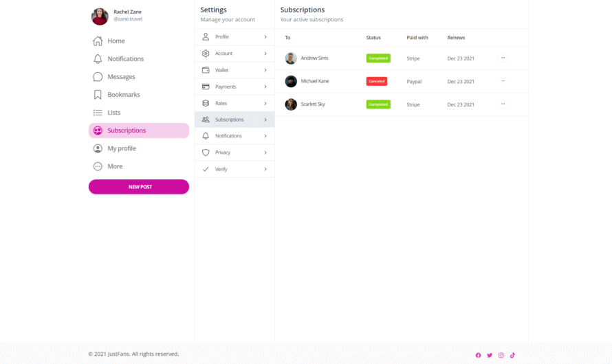
Task: Click Stripe in Scarlett Sky row
Action: [413, 104]
